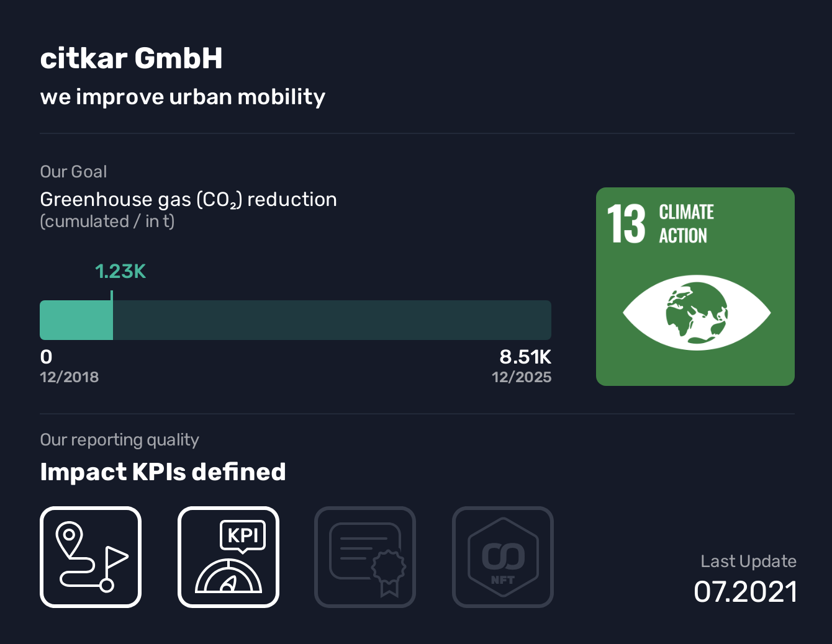Select the KPI gauge badge
The image size is (832, 644).
[228, 557]
